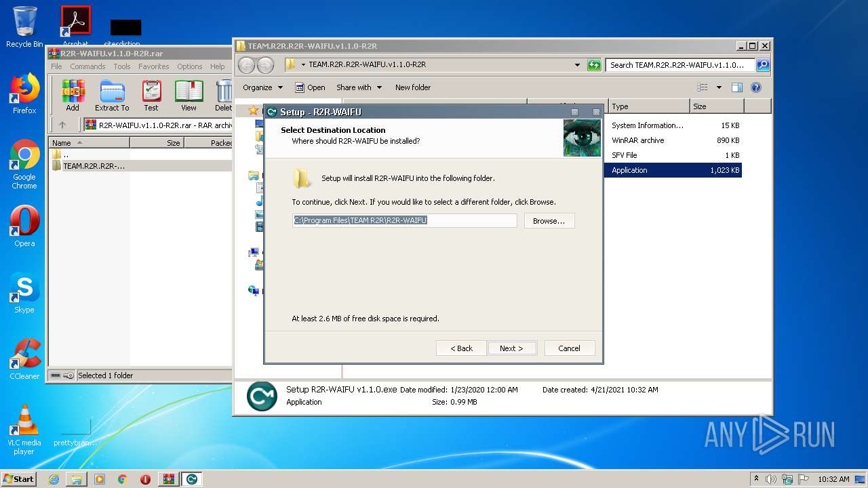Viewport: 868px width, 488px height.
Task: Open the Help menu in WinRAR
Action: point(217,66)
